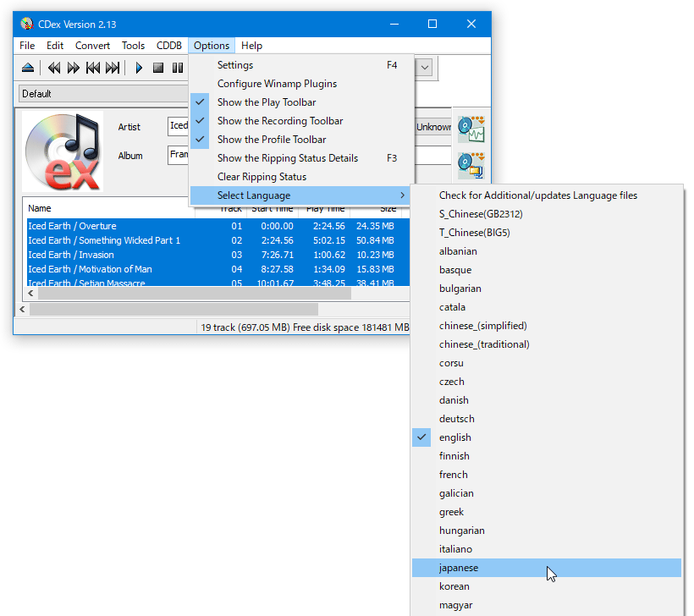Stop playback with the Stop icon

click(x=158, y=68)
